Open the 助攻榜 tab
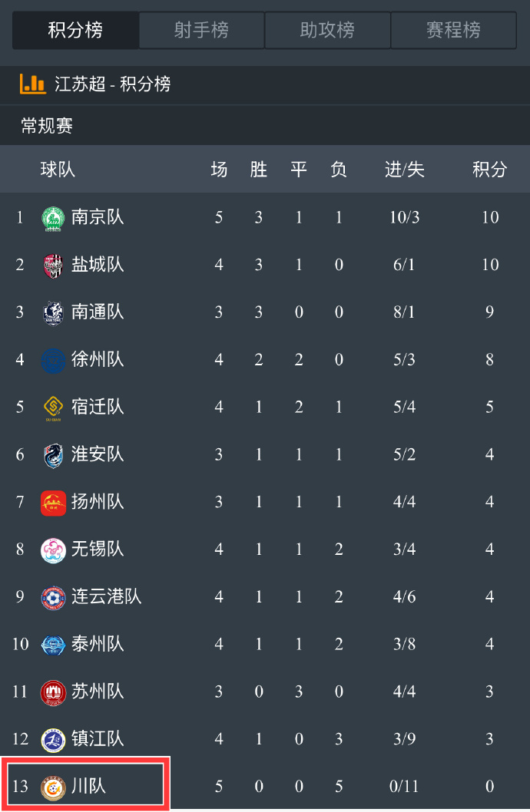The image size is (530, 812). (x=327, y=31)
